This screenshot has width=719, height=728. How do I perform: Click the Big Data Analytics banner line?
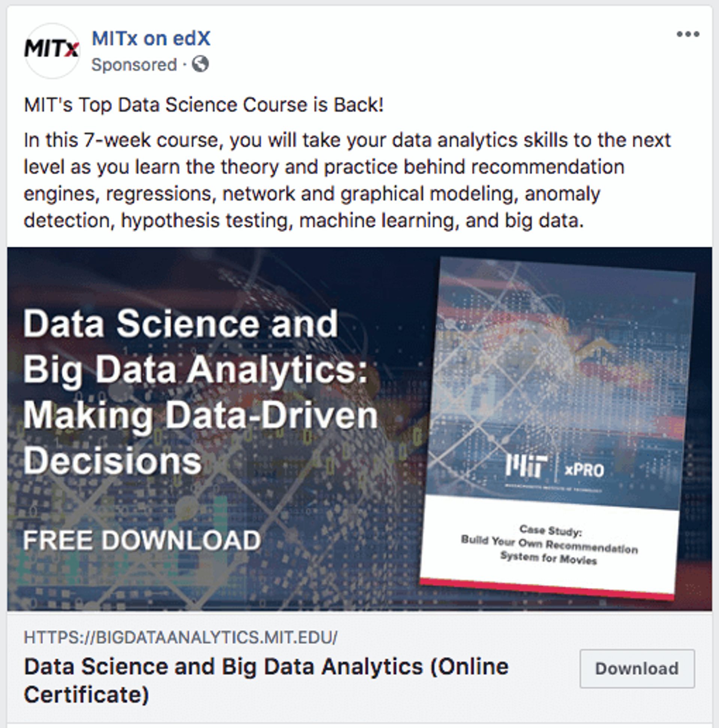(195, 370)
